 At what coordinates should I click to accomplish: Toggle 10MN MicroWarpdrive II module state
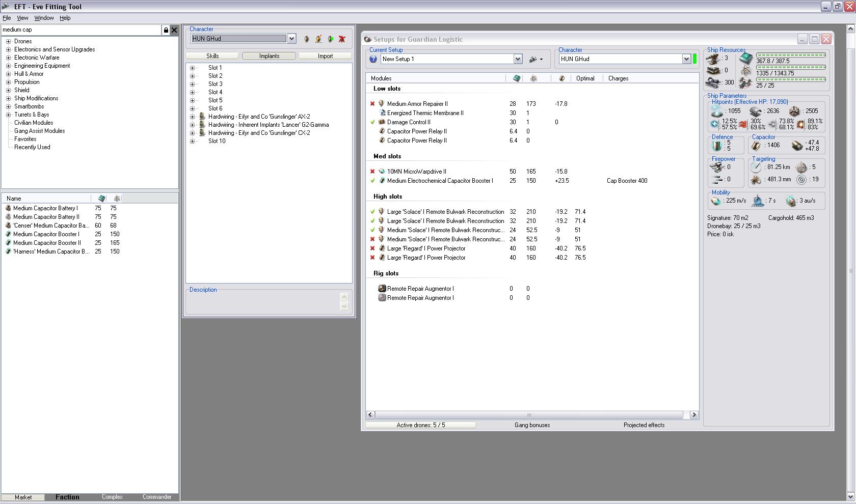[372, 172]
